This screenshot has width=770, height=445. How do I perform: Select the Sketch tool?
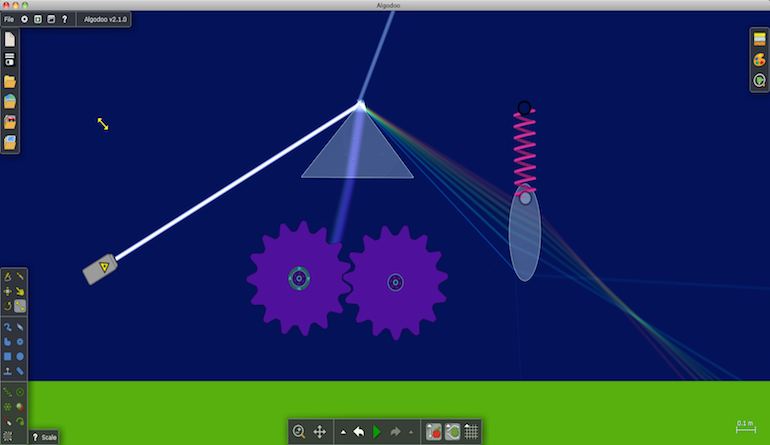click(x=7, y=277)
